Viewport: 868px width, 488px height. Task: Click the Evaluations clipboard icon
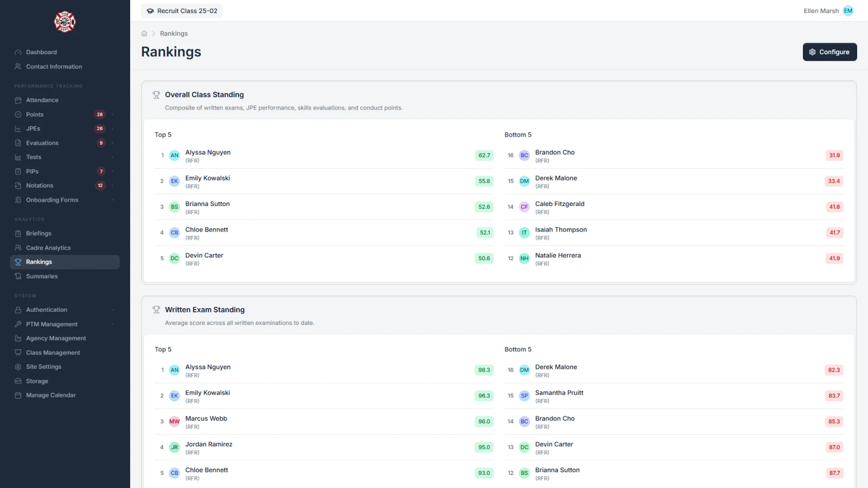(18, 143)
